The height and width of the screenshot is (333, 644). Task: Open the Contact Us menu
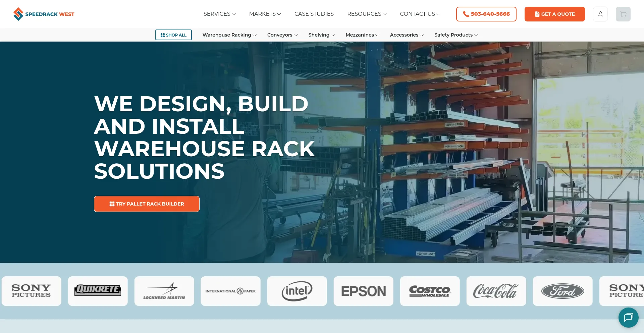coord(420,14)
